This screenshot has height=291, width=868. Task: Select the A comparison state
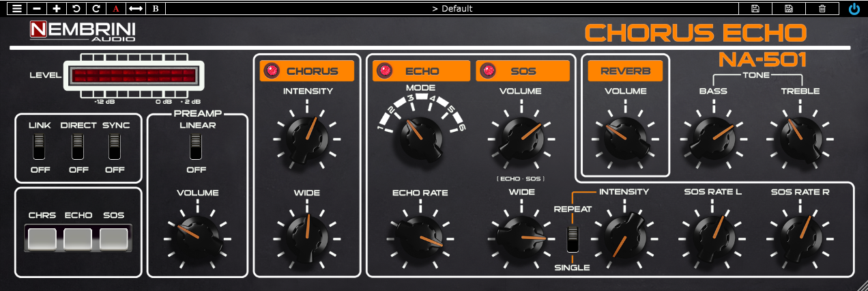(116, 9)
